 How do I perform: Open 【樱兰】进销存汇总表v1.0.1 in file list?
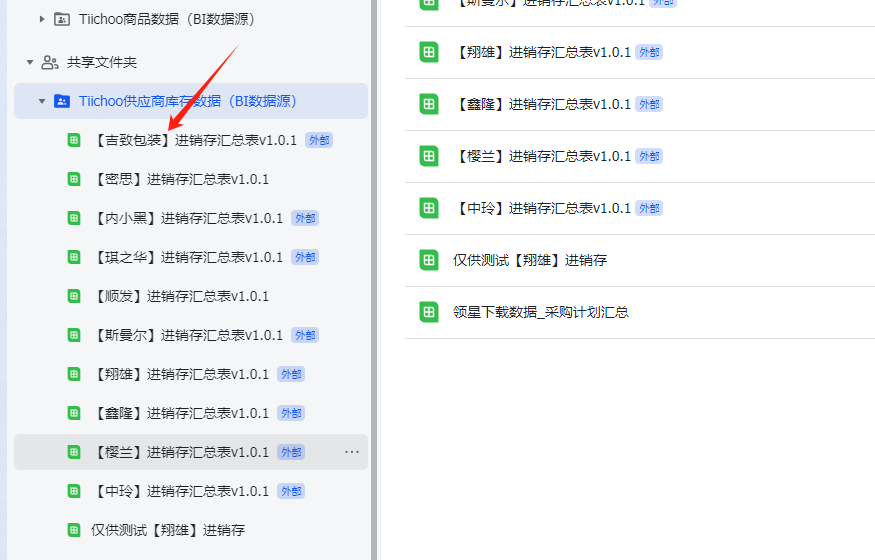(x=542, y=156)
